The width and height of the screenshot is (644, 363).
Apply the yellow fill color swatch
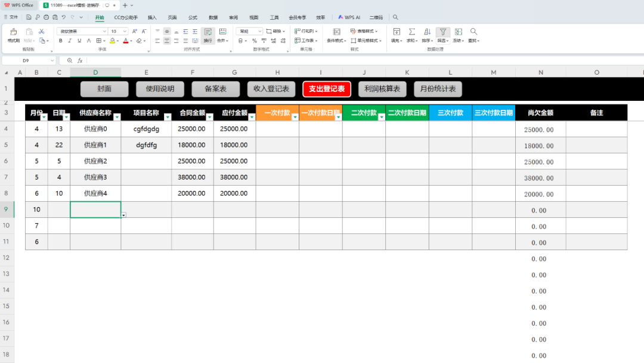(x=112, y=41)
